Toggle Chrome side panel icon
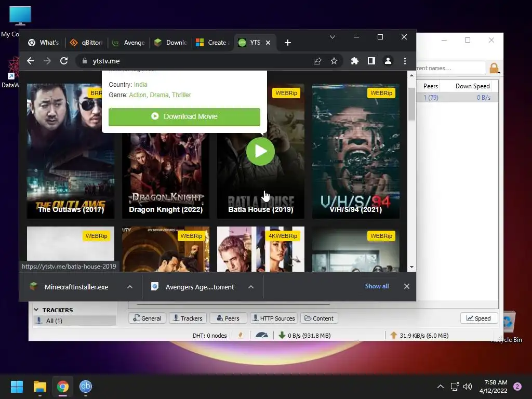 click(x=371, y=61)
